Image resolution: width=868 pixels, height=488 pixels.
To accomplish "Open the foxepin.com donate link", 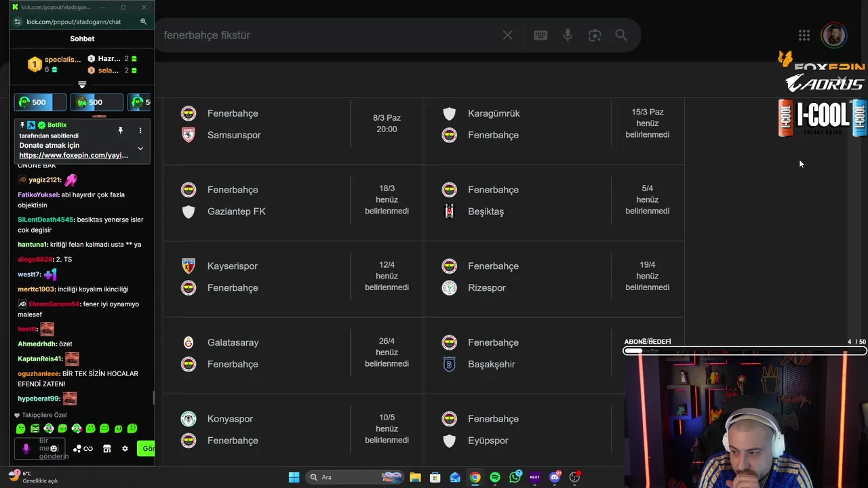I will point(73,155).
